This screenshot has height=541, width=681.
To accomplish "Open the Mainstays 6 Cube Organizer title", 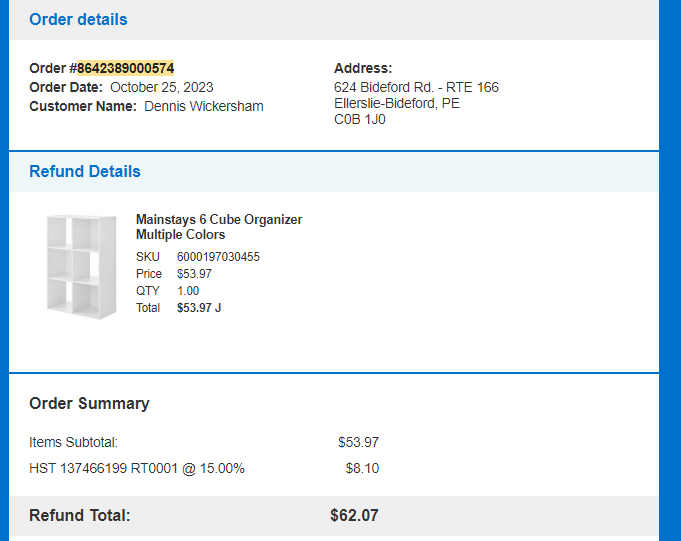I will [x=219, y=227].
